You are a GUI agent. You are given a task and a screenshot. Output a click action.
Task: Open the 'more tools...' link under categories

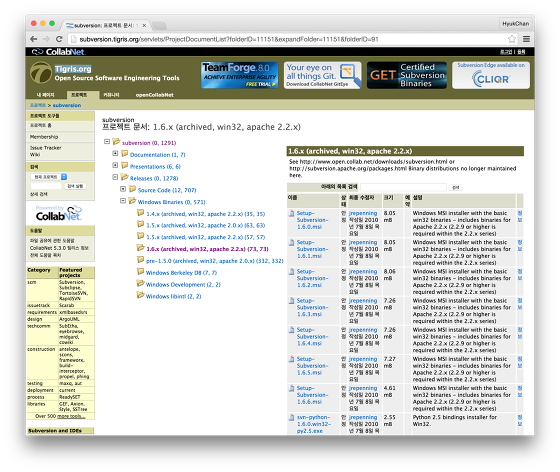[x=71, y=416]
